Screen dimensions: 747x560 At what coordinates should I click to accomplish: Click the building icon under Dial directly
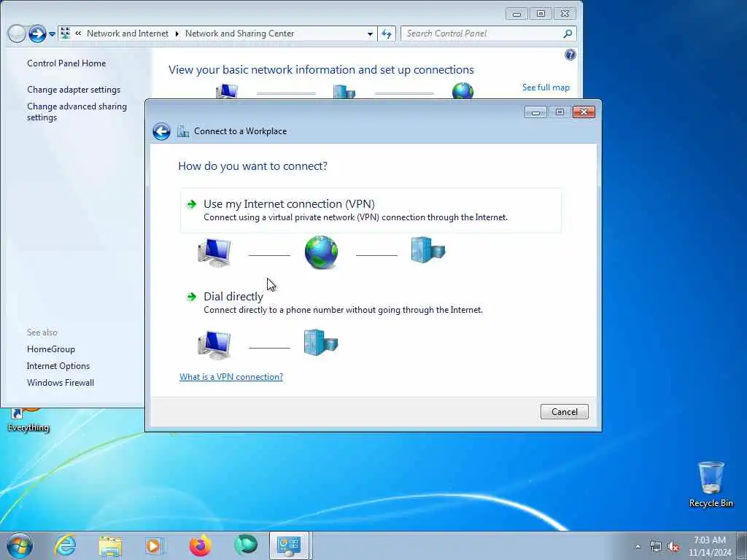(321, 343)
